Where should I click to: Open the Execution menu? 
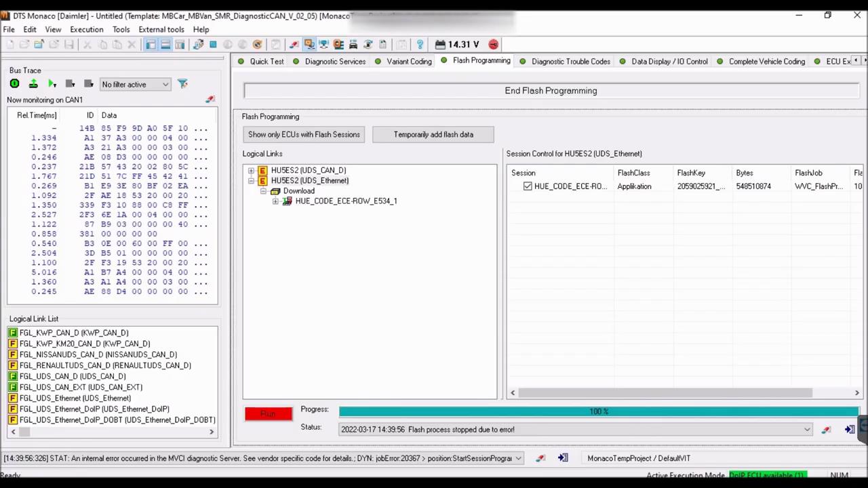point(87,29)
